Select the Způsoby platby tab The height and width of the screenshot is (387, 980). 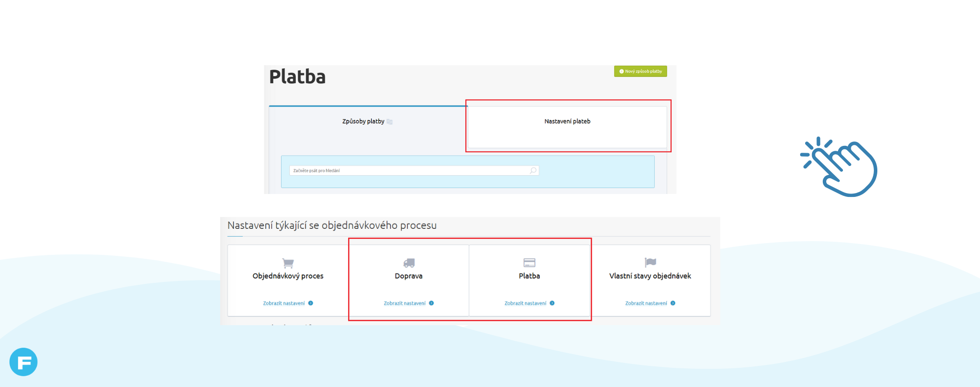point(363,121)
